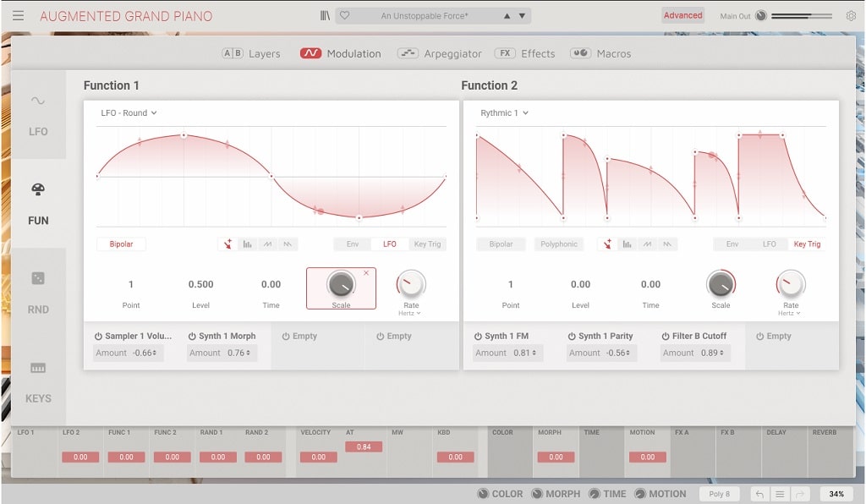Click the 34% CPU meter button
The height and width of the screenshot is (504, 866).
point(836,494)
